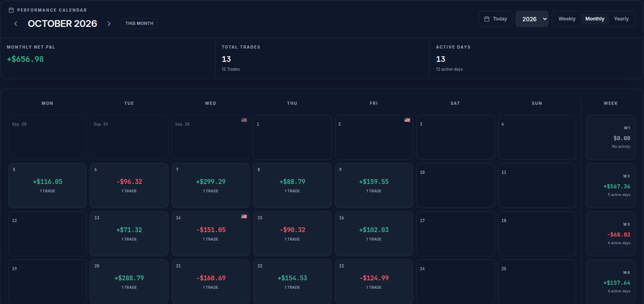Click the October 10 day cell
The height and width of the screenshot is (304, 644).
pyautogui.click(x=456, y=185)
